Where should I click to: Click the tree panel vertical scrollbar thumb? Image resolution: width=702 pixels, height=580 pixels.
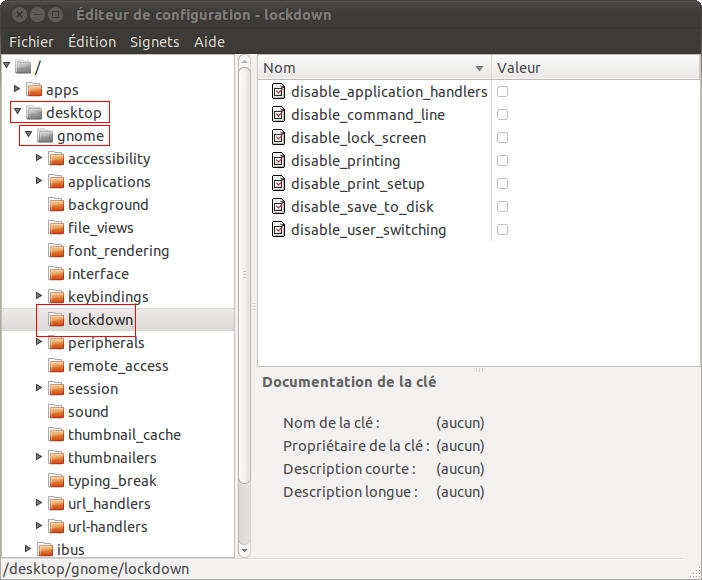[x=244, y=275]
